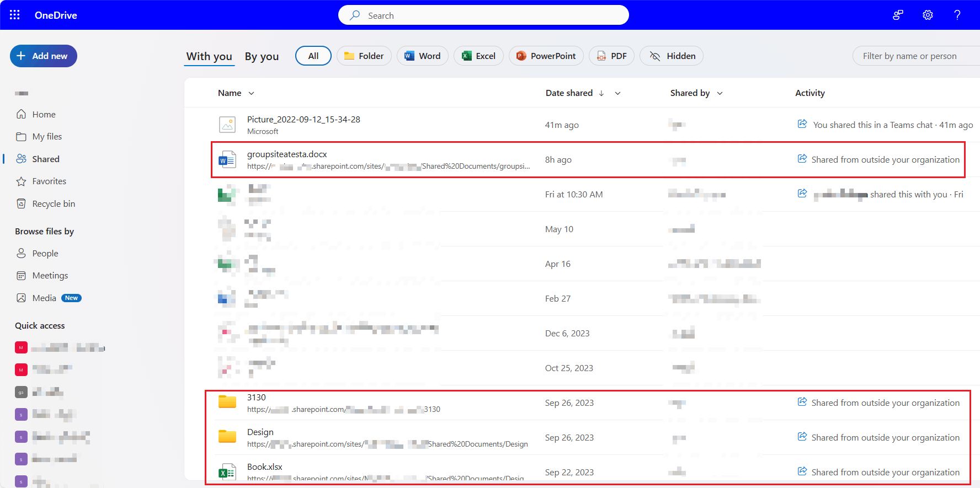Filter shared items by PDF
Screen dimensions: 980x488
click(611, 56)
